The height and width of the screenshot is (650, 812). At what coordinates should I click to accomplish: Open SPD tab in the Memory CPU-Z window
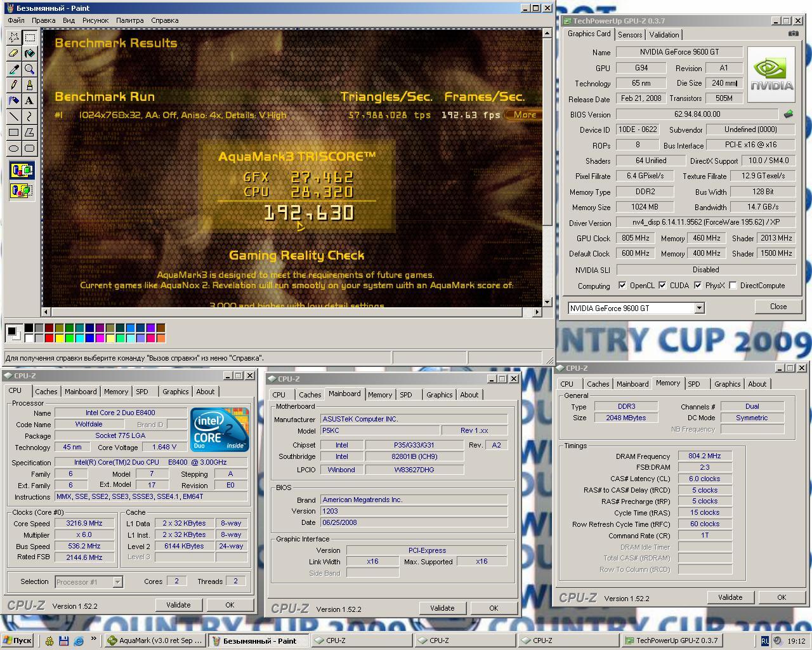(694, 384)
